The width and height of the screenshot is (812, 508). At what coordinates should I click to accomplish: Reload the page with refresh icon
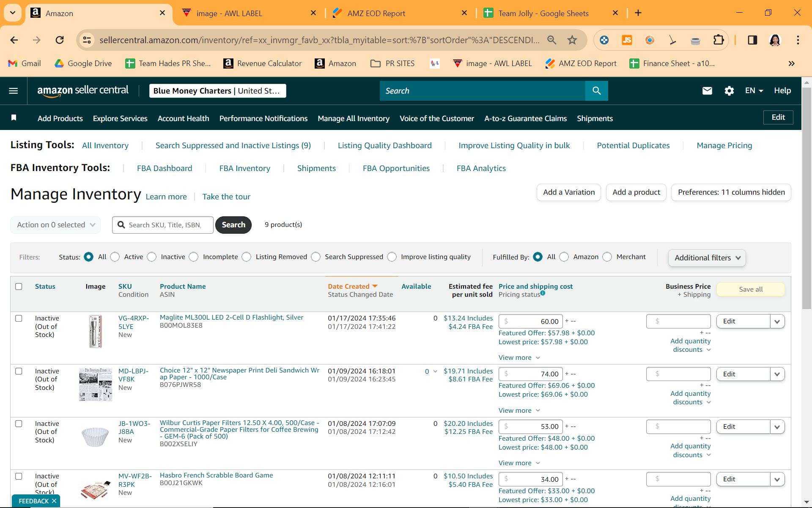click(60, 40)
